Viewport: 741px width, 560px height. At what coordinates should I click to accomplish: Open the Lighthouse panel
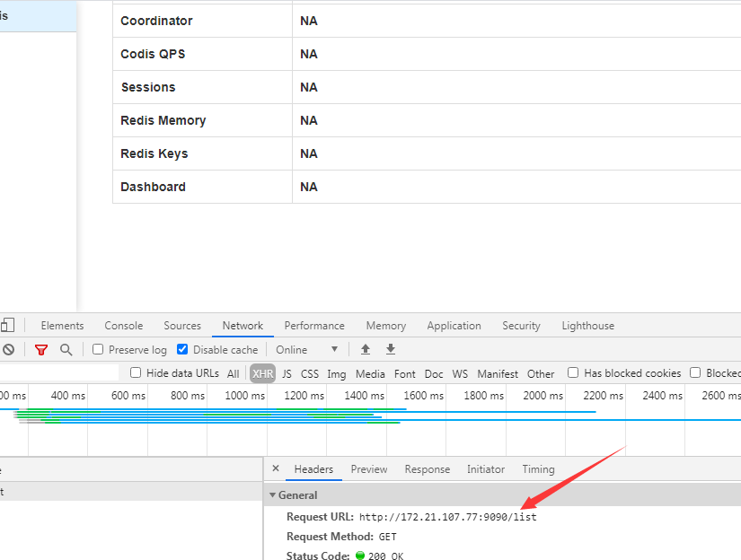588,326
